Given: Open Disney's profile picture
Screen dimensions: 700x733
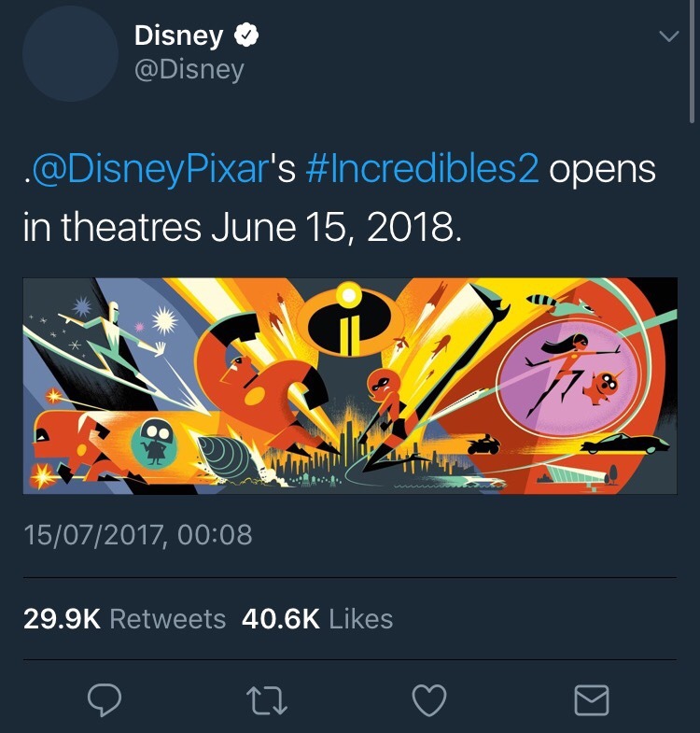Looking at the screenshot, I should pos(70,54).
